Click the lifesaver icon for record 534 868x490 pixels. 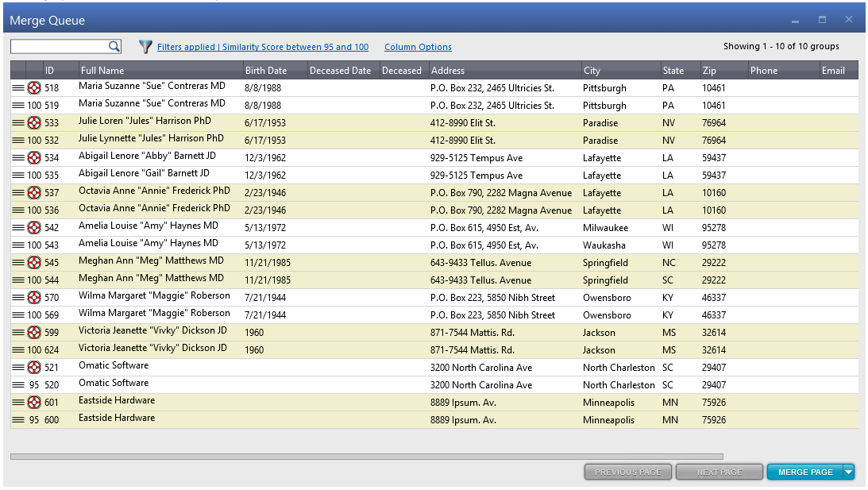tap(34, 158)
